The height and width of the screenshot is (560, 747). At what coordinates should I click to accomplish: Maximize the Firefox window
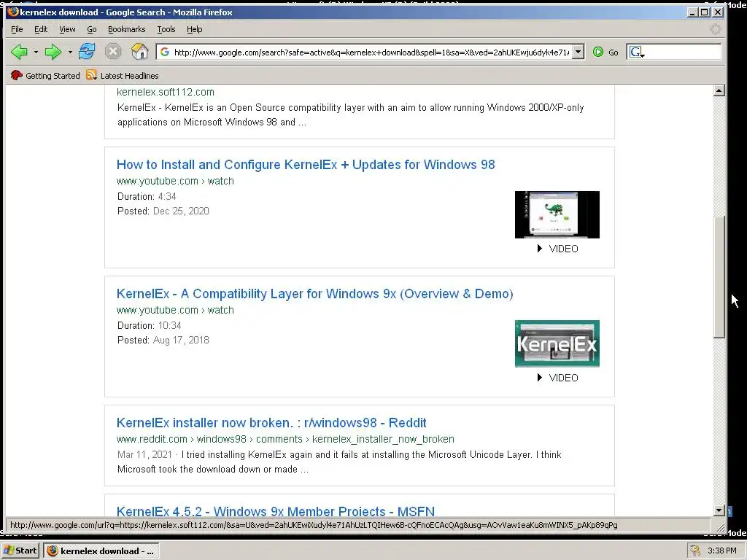[x=705, y=12]
